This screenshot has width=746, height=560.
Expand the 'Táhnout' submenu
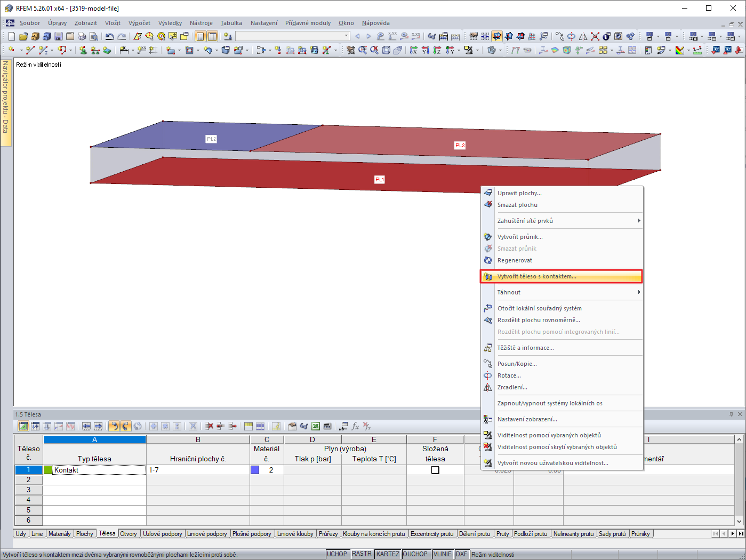[x=562, y=292]
